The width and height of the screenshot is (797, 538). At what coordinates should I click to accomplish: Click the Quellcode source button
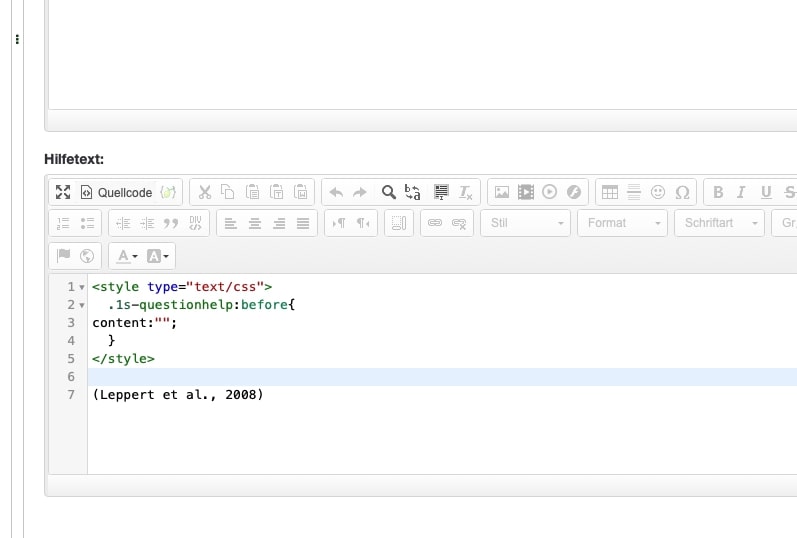[116, 192]
